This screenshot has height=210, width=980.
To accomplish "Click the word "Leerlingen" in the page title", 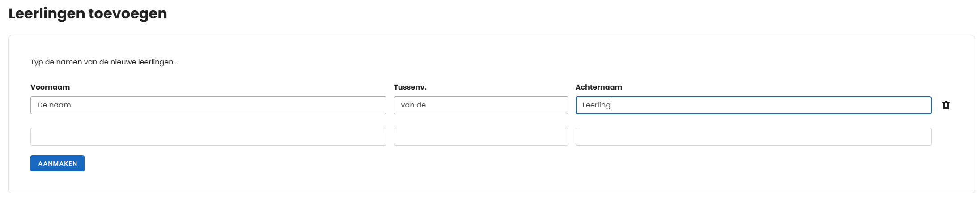I will tap(47, 13).
